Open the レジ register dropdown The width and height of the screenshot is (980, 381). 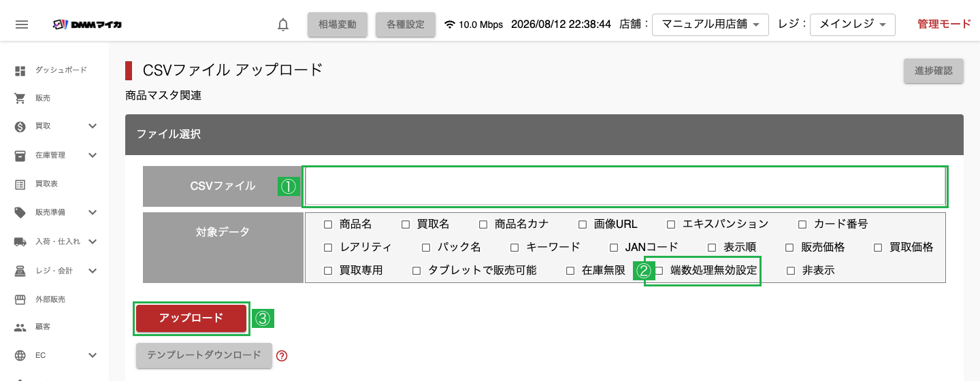click(x=853, y=24)
